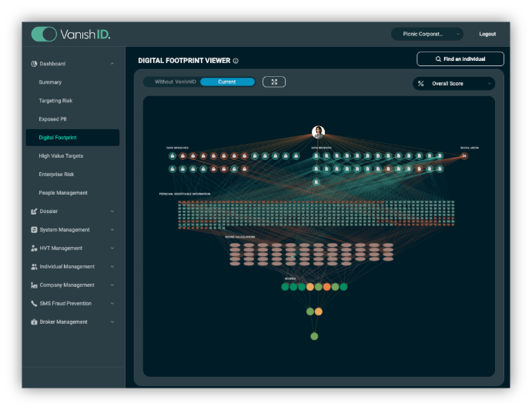Open the Picnic Corporation company dropdown

coord(427,34)
